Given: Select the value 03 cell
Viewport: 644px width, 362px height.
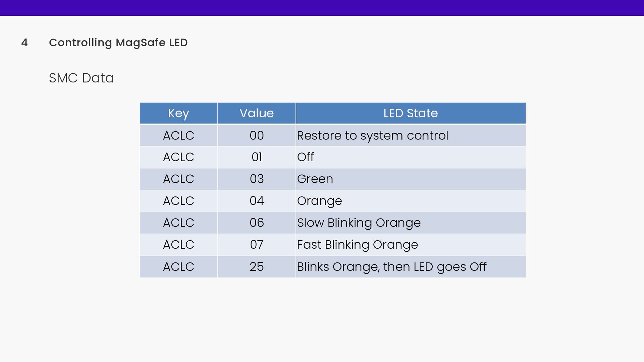Looking at the screenshot, I should pyautogui.click(x=257, y=179).
